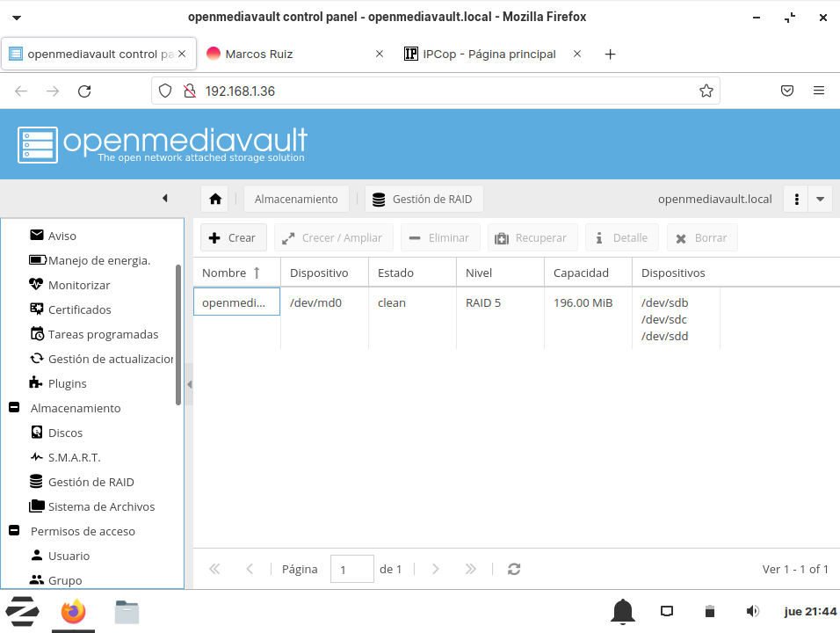The image size is (840, 633).
Task: Open Sistema de Archivos section
Action: click(101, 506)
